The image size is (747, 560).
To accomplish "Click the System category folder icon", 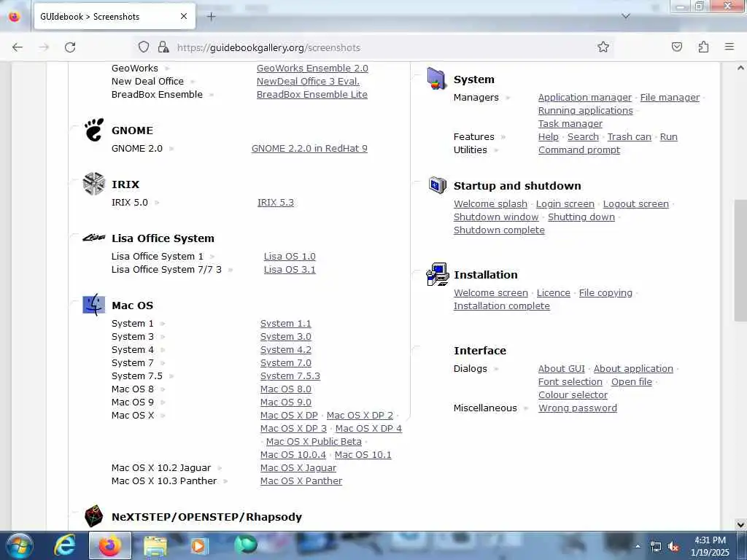I will (x=436, y=79).
